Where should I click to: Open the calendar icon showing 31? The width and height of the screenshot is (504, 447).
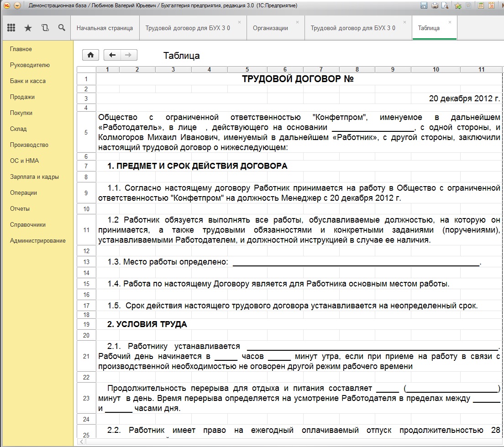click(x=492, y=5)
